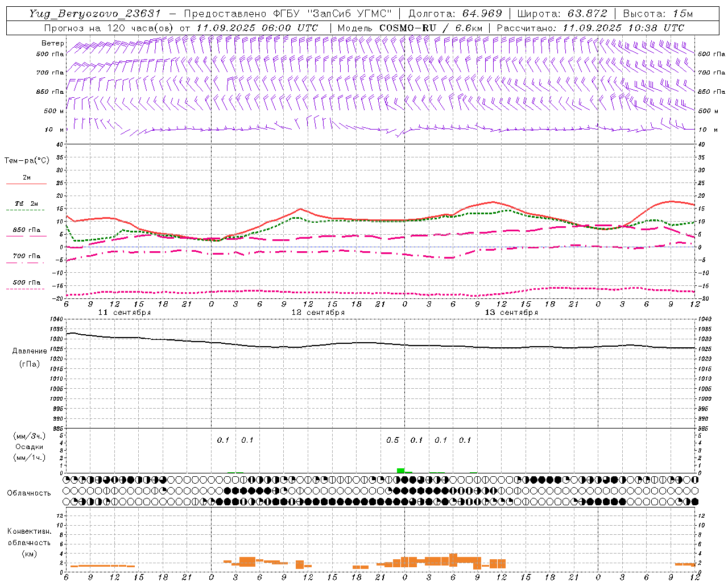The height and width of the screenshot is (582, 728).
Task: Click the dashed green line sample under Td 2м
Action: click(x=25, y=210)
